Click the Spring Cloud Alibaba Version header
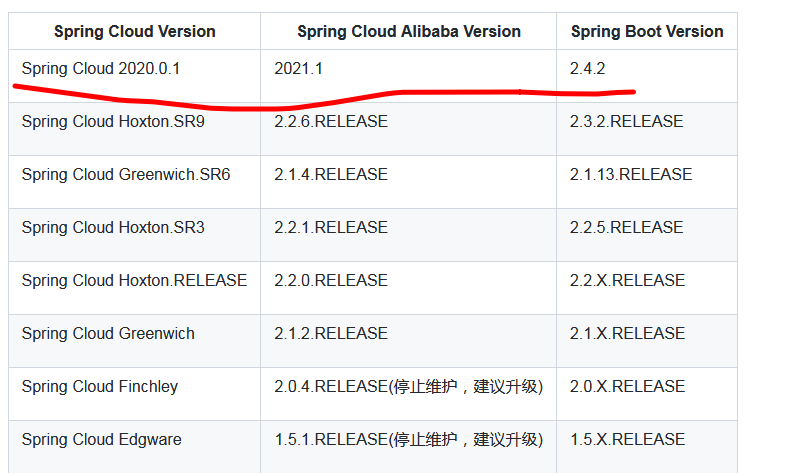 tap(408, 32)
